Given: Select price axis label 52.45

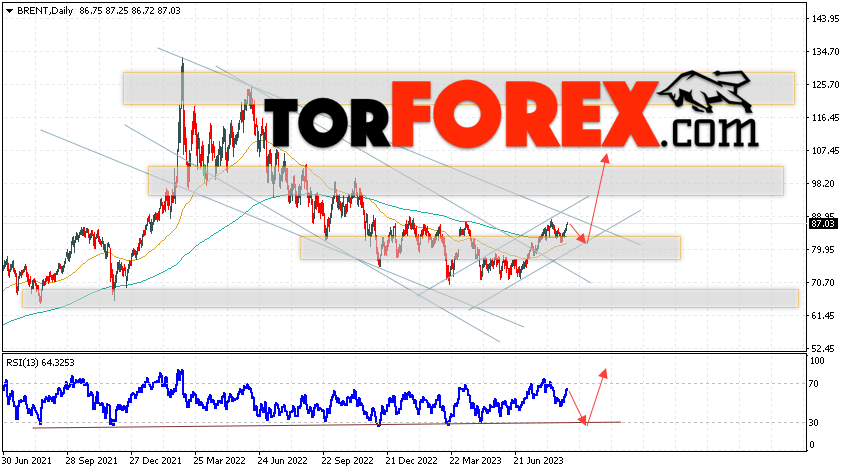Looking at the screenshot, I should 823,348.
